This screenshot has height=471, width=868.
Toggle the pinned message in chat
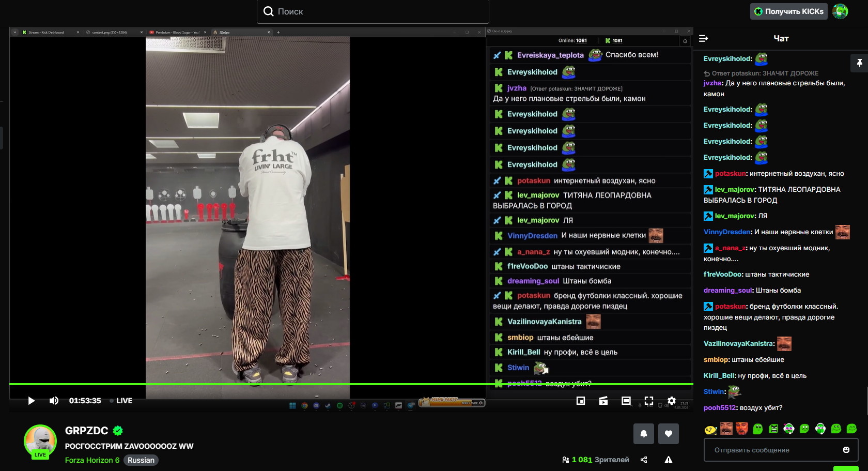[859, 63]
